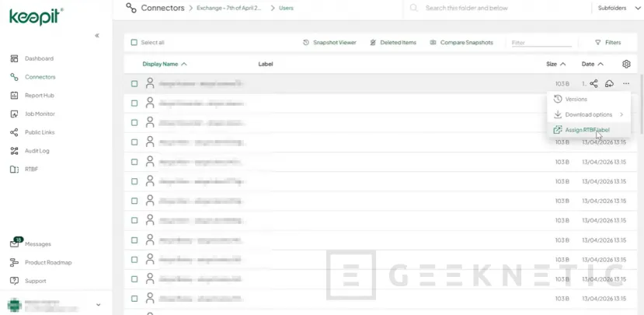Image resolution: width=644 pixels, height=315 pixels.
Task: Focus the Filter text input
Action: tap(541, 43)
